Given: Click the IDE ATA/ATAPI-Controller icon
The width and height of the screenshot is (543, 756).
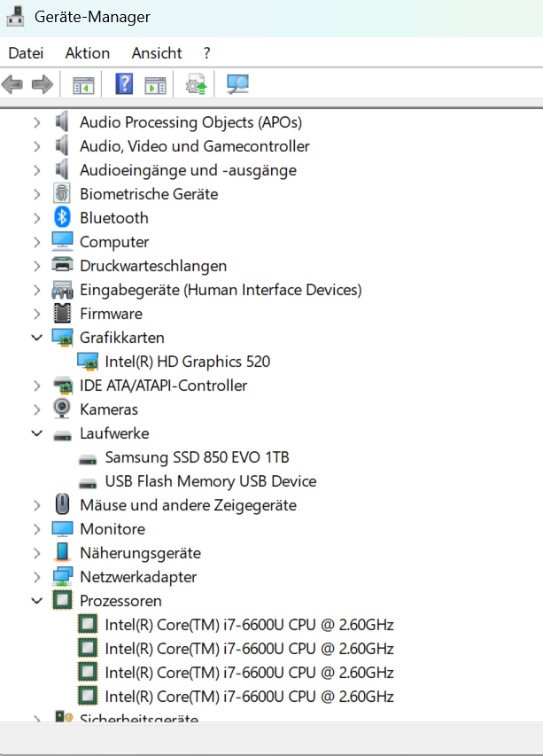Looking at the screenshot, I should [x=62, y=386].
